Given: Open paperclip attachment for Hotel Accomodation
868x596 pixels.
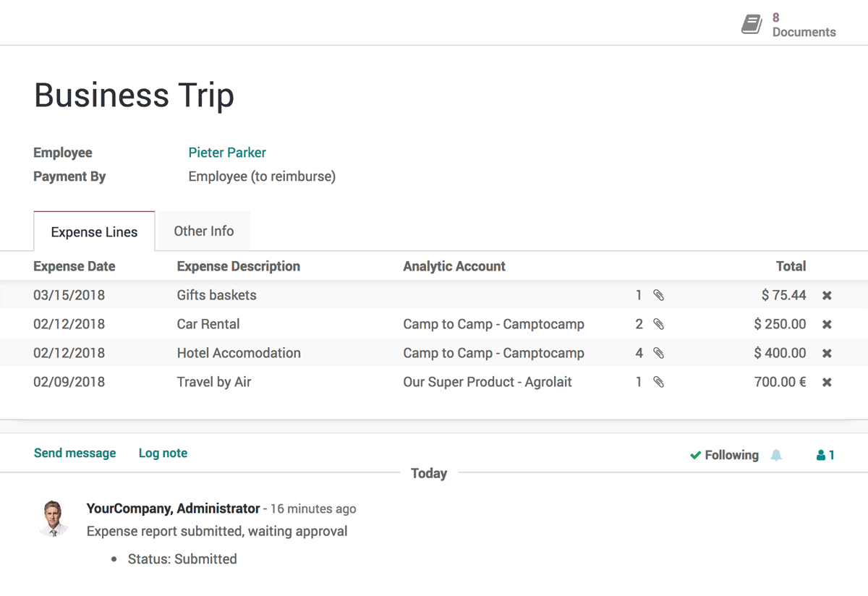Looking at the screenshot, I should click(x=659, y=353).
